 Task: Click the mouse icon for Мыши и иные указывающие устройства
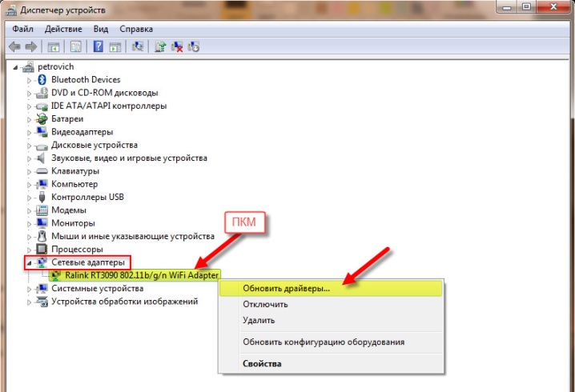click(42, 236)
